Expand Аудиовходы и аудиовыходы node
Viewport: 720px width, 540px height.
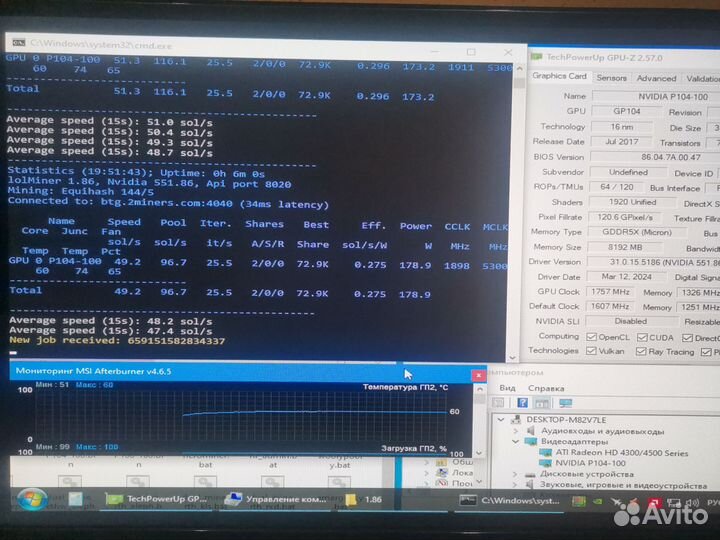pos(516,431)
